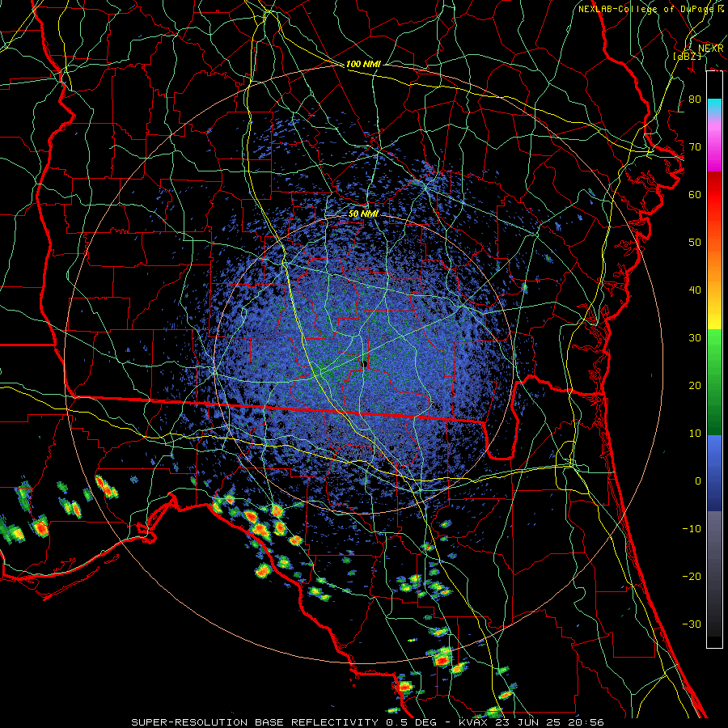Pick the green band of the color scale
This screenshot has height=728, width=728.
click(x=714, y=382)
